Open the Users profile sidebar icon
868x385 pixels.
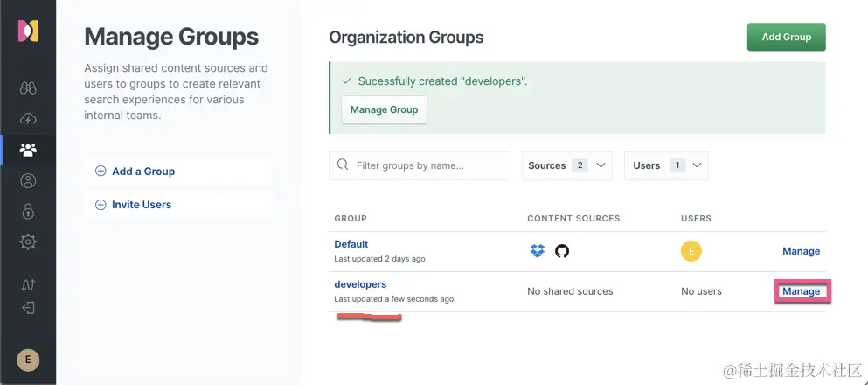coord(28,181)
